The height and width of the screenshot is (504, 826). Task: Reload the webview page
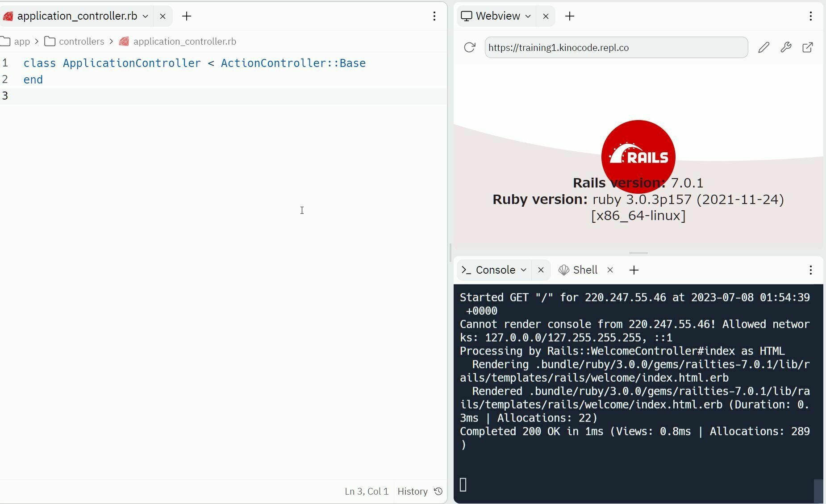(469, 47)
